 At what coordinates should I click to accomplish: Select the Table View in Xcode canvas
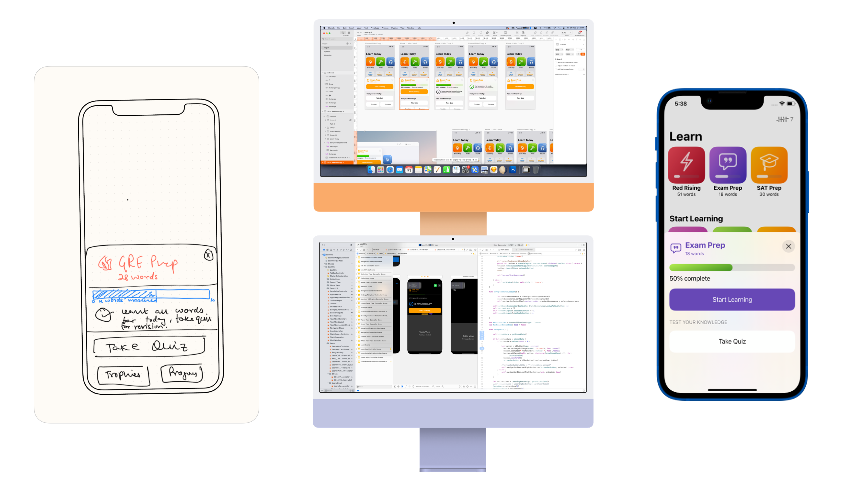pos(424,332)
